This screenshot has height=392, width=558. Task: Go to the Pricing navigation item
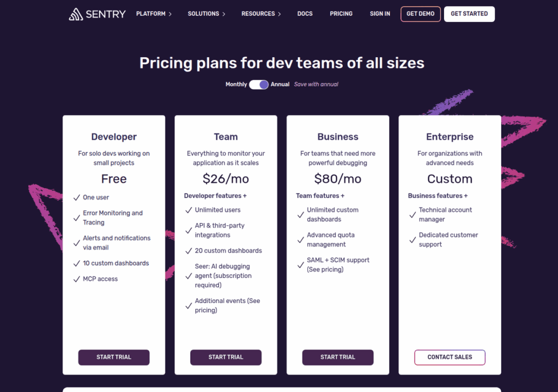[x=341, y=14]
